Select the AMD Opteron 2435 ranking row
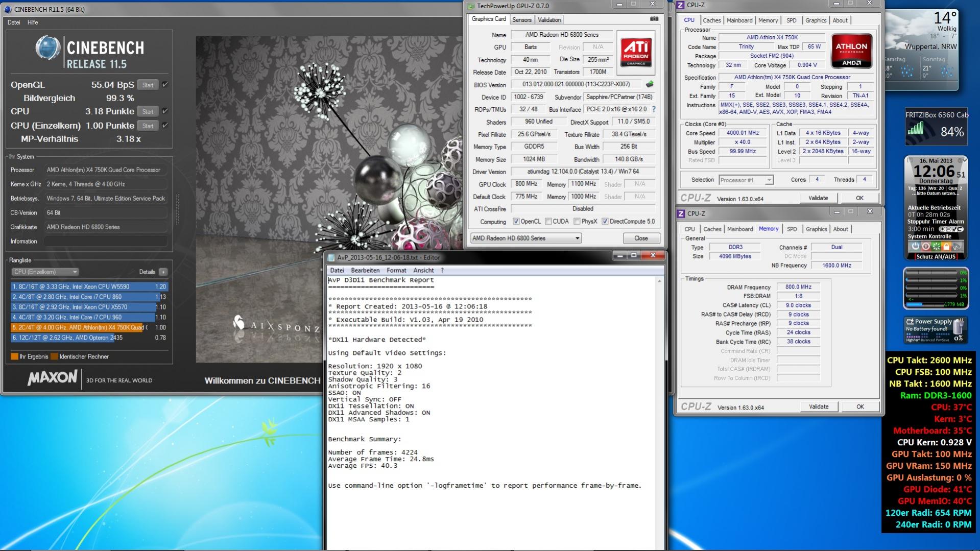Screen dimensions: 980x551 (89, 338)
